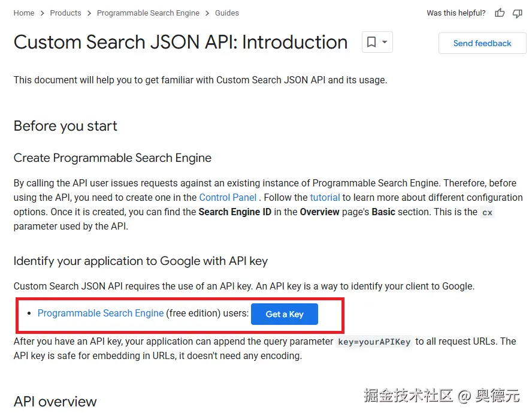Screen dimensions: 532x416
Task: Open the Control Panel link
Action: coord(228,197)
